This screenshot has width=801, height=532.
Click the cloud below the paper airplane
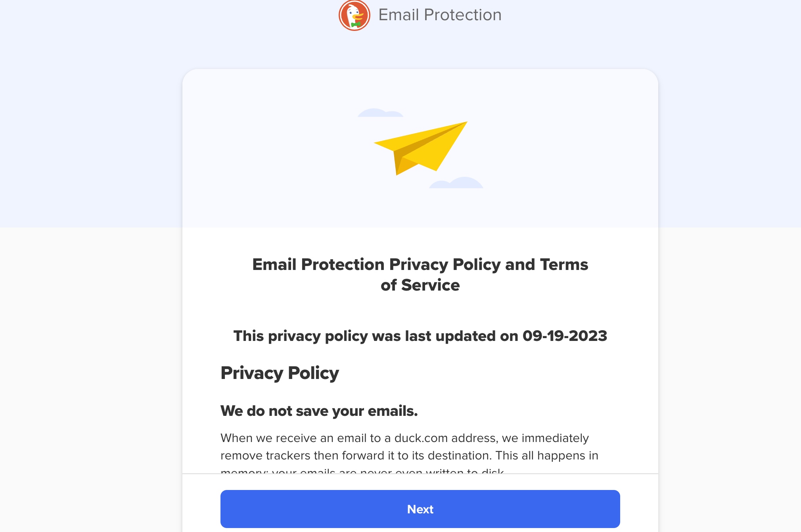(456, 182)
